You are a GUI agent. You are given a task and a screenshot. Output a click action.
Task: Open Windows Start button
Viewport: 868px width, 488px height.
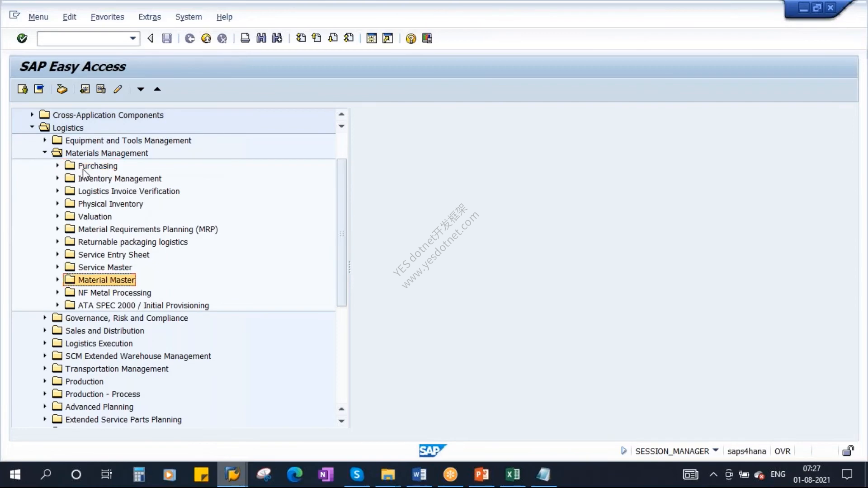pos(15,474)
